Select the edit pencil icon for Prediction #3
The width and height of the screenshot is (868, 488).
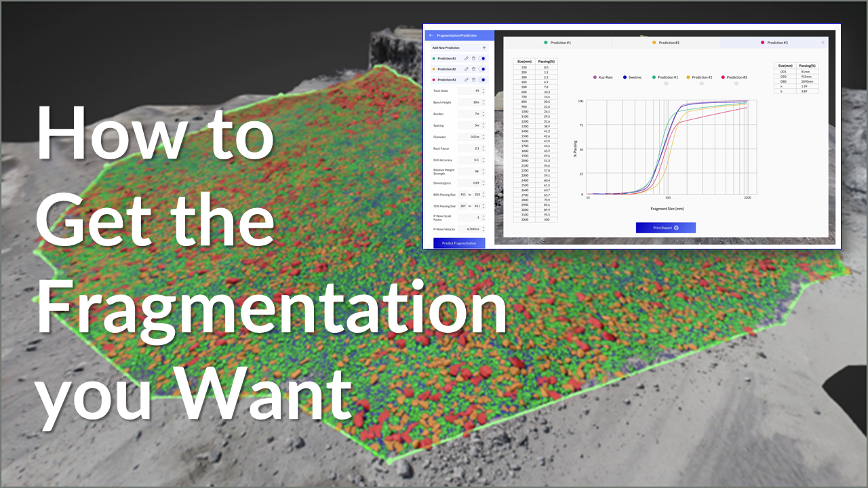point(466,81)
